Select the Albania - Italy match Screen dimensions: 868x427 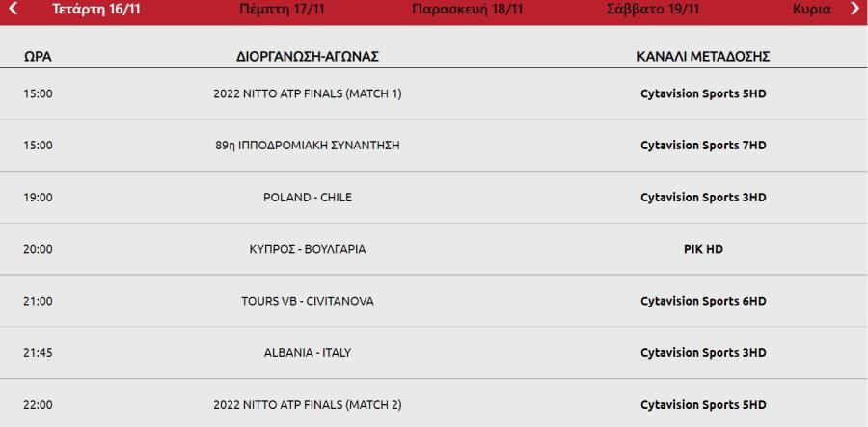point(308,353)
